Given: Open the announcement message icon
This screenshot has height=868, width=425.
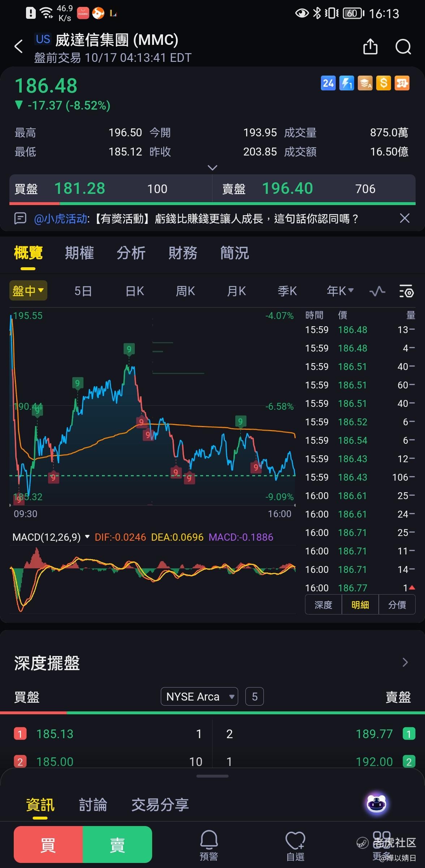Looking at the screenshot, I should [x=20, y=218].
